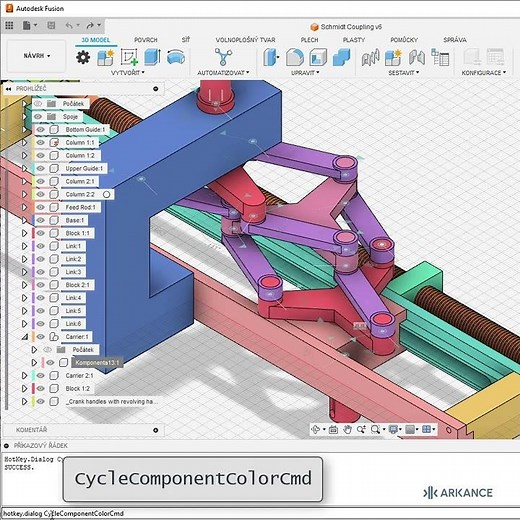The width and height of the screenshot is (520, 520).
Task: Hide the Feed Rod:1 component
Action: coord(40,207)
